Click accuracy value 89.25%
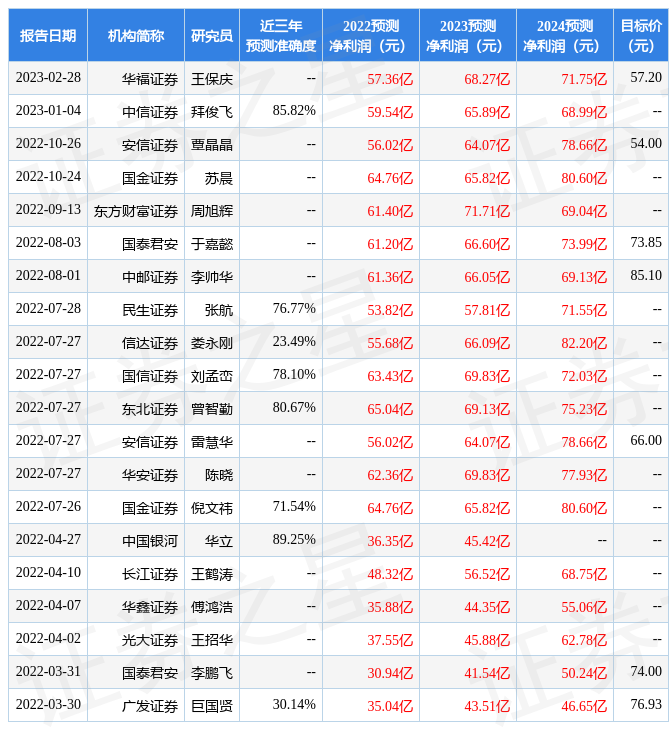669x730 pixels. (294, 540)
